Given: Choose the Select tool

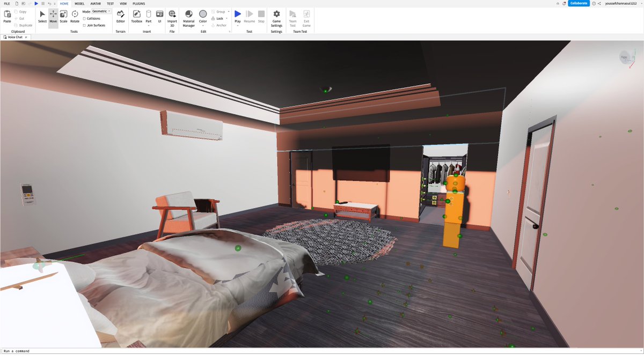Looking at the screenshot, I should tap(42, 17).
